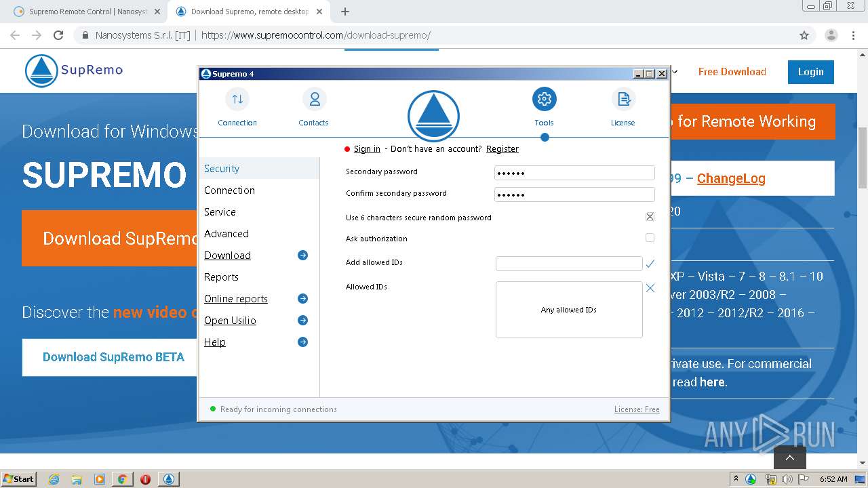Open Chrome from the taskbar

[x=122, y=479]
